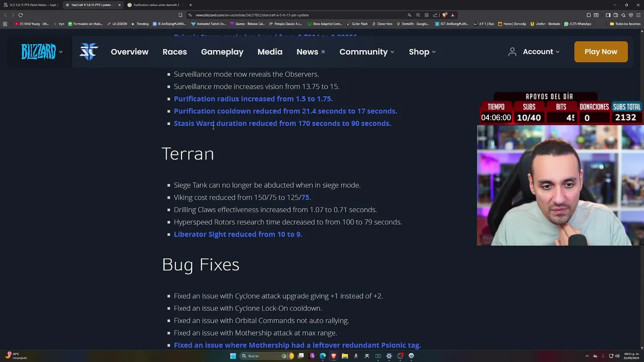This screenshot has height=362, width=644.
Task: Open the LA LEGION bookmark
Action: (117, 24)
